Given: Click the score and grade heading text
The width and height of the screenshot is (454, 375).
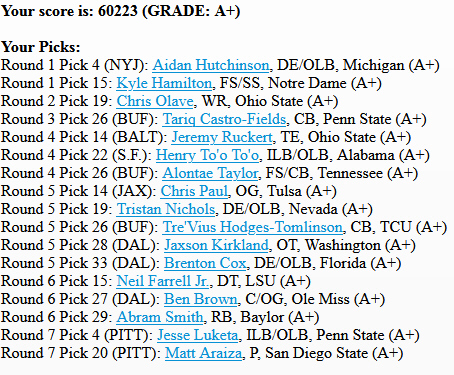Looking at the screenshot, I should (x=120, y=11).
